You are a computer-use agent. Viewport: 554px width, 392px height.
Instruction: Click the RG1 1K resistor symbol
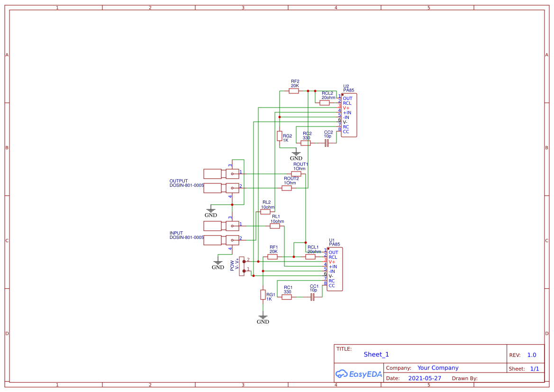(263, 294)
